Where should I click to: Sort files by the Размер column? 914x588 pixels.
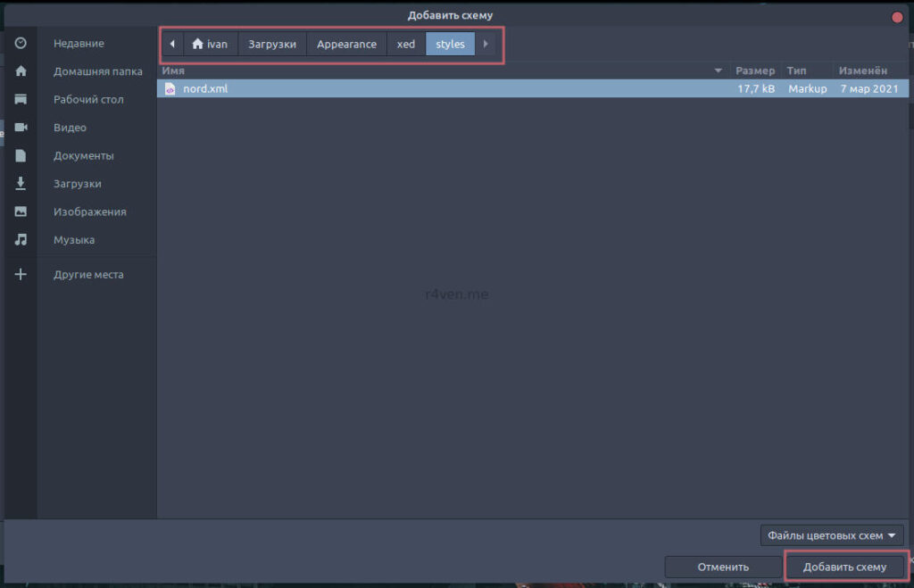coord(755,70)
